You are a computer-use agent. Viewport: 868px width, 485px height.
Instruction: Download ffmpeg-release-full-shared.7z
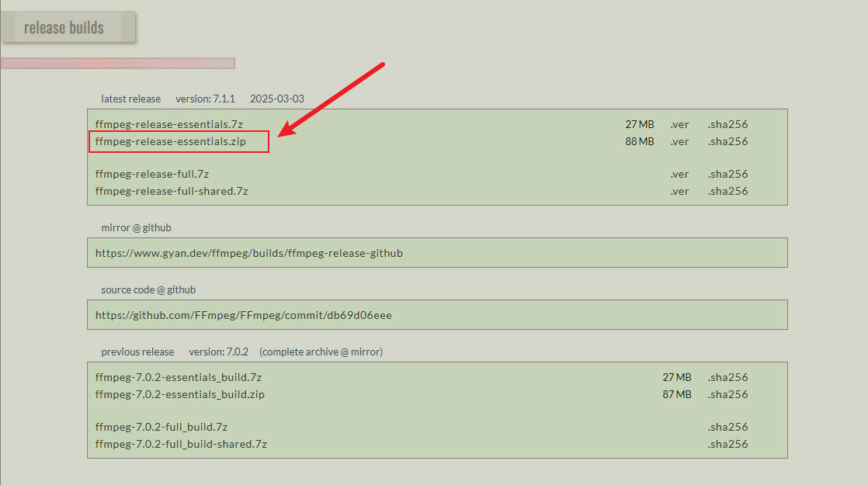click(172, 192)
